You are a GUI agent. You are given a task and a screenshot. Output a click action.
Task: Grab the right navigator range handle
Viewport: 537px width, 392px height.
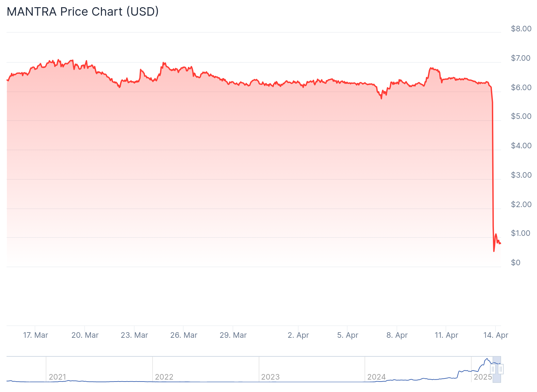point(501,369)
